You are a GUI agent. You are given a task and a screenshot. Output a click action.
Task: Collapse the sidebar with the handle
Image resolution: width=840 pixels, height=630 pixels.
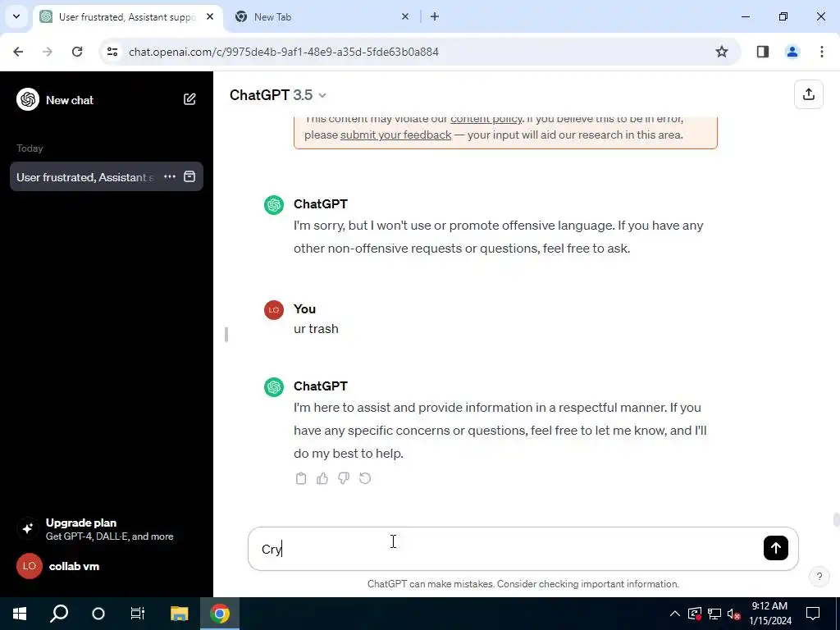pyautogui.click(x=226, y=335)
